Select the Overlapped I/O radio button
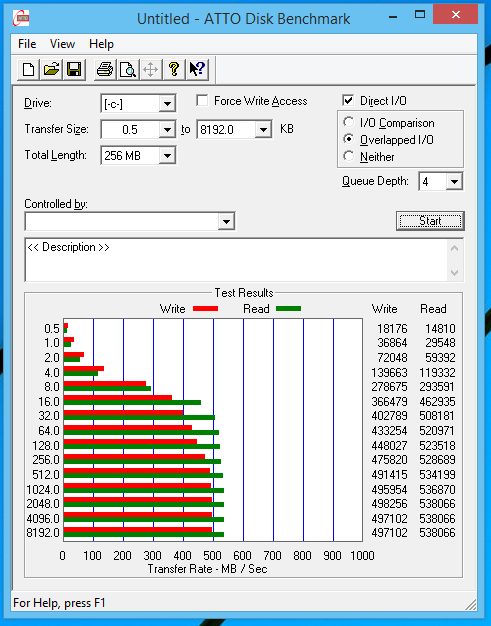491x626 pixels. click(348, 139)
